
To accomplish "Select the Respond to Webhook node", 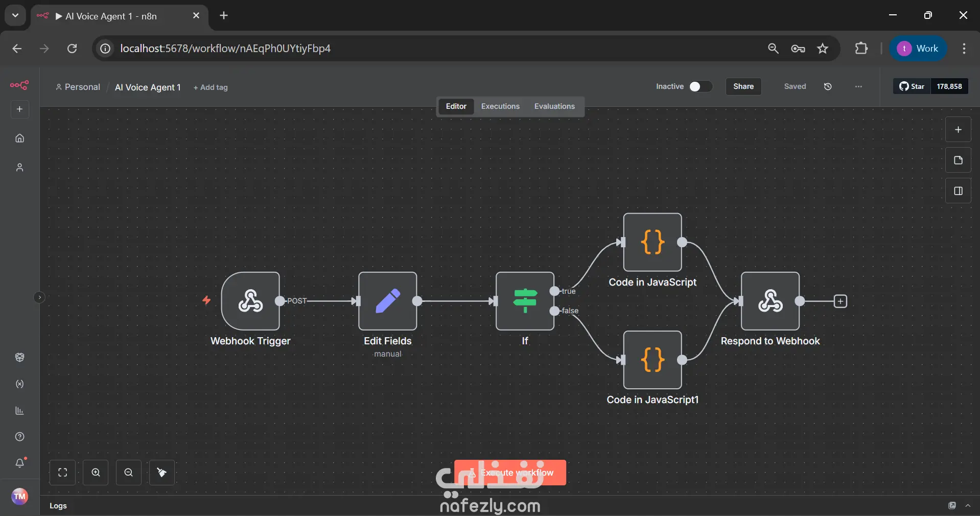I will pos(771,301).
